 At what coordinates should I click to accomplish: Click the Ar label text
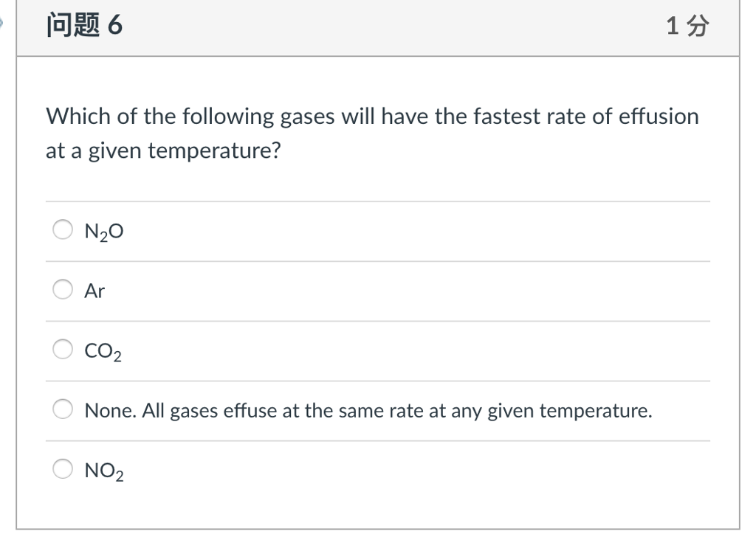click(x=94, y=290)
